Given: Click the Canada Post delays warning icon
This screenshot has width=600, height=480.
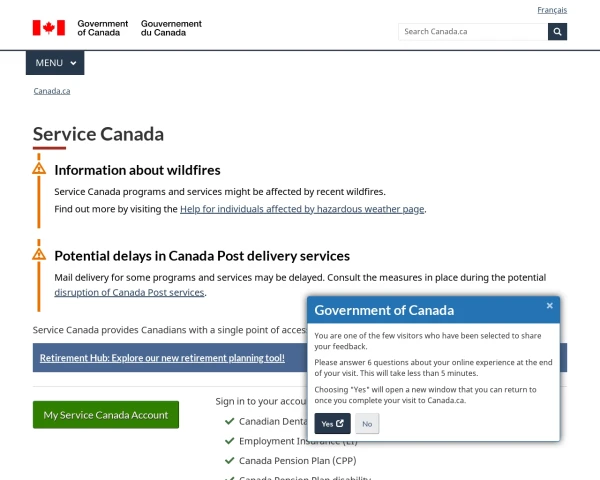Looking at the screenshot, I should pos(39,254).
